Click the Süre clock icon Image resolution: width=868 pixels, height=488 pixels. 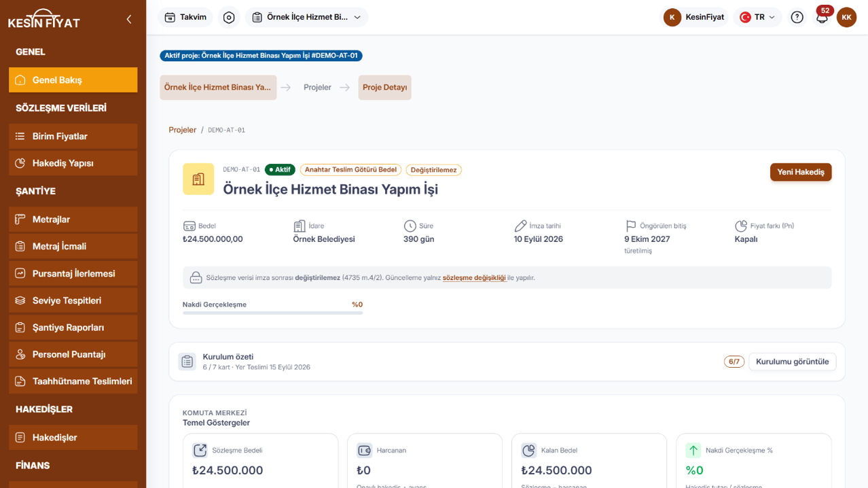coord(410,226)
